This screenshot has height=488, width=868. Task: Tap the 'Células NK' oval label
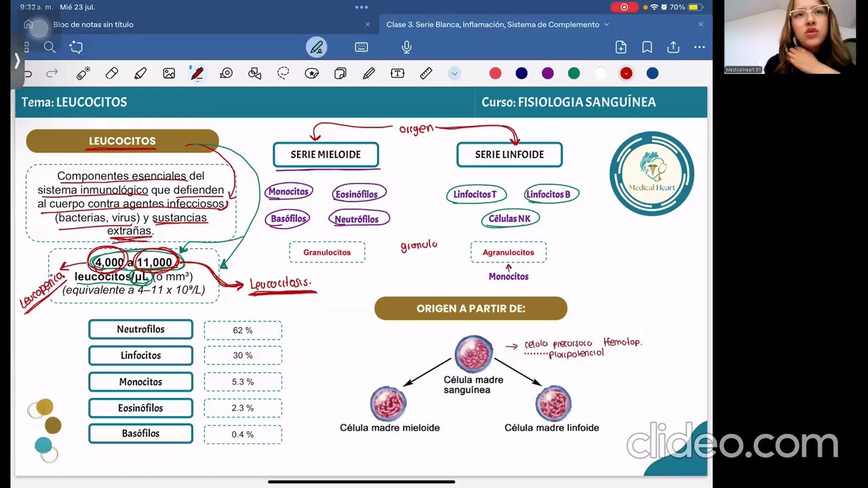510,219
